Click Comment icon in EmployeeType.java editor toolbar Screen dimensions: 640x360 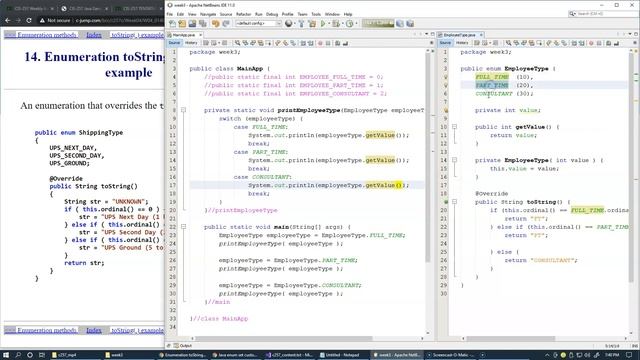[x=609, y=43]
